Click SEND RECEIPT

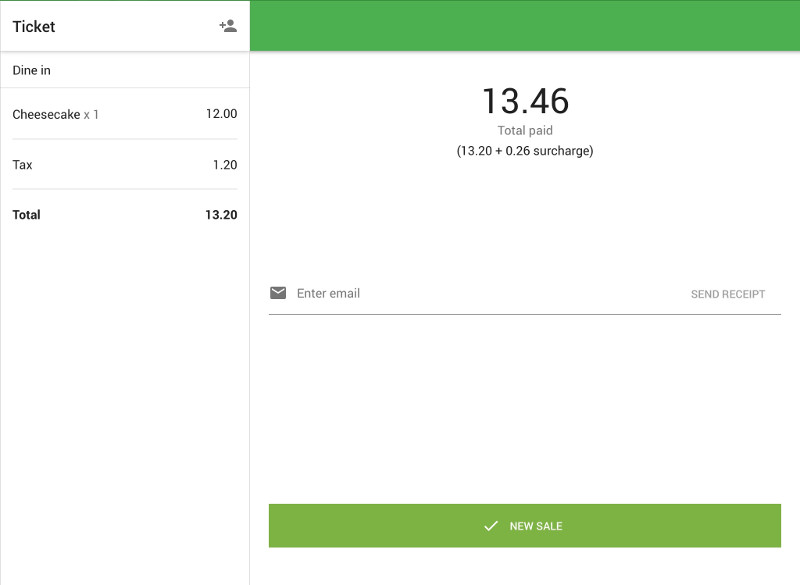[727, 293]
